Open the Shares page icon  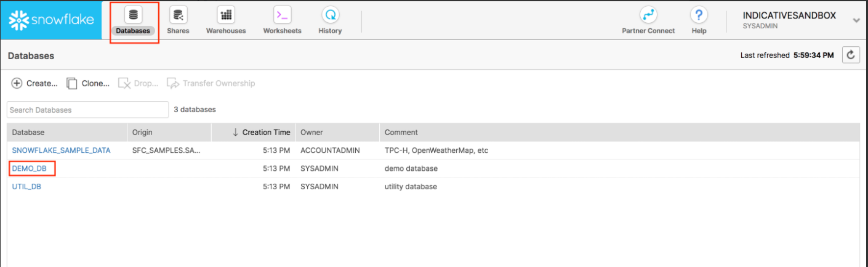(x=178, y=15)
